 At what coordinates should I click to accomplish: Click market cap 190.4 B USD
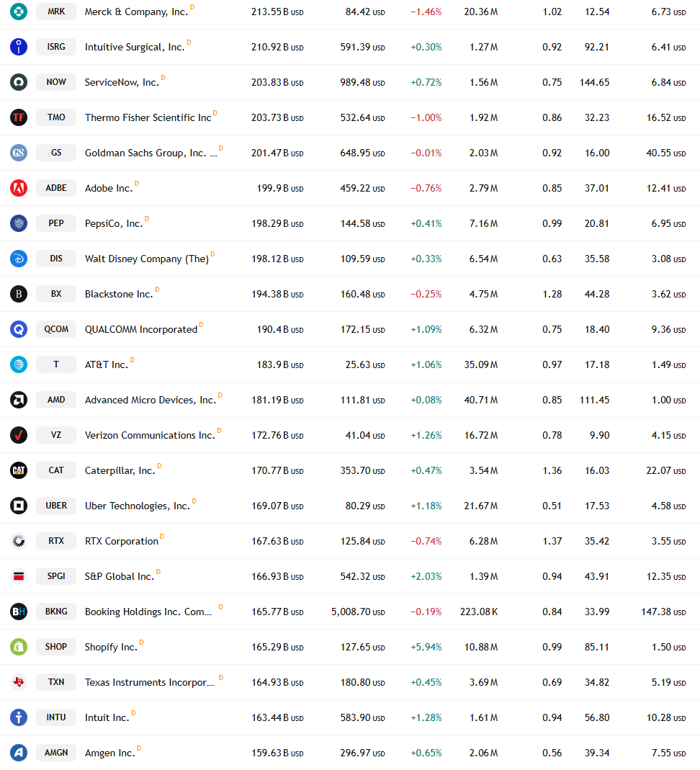(280, 329)
